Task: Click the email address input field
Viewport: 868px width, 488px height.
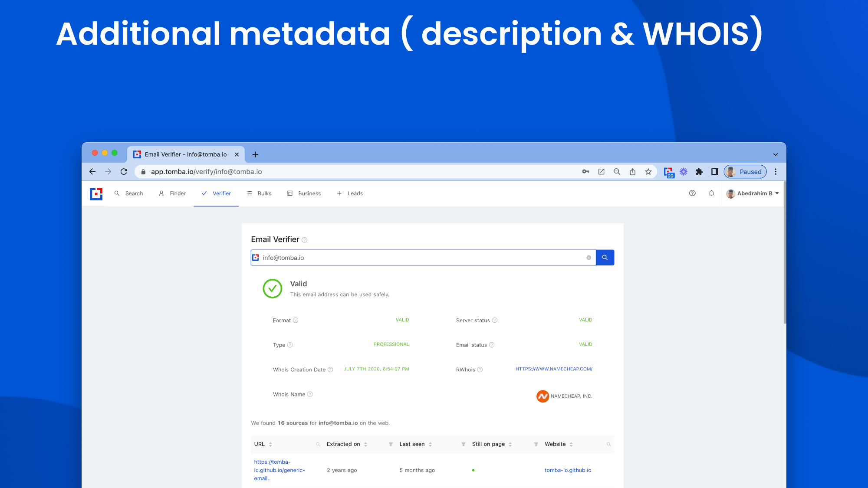Action: click(423, 258)
